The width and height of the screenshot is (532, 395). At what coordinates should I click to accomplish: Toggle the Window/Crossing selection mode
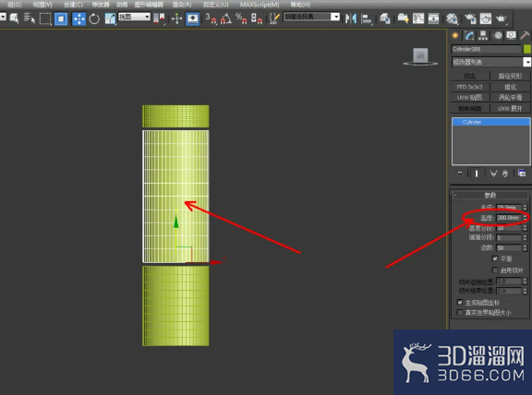(x=61, y=18)
